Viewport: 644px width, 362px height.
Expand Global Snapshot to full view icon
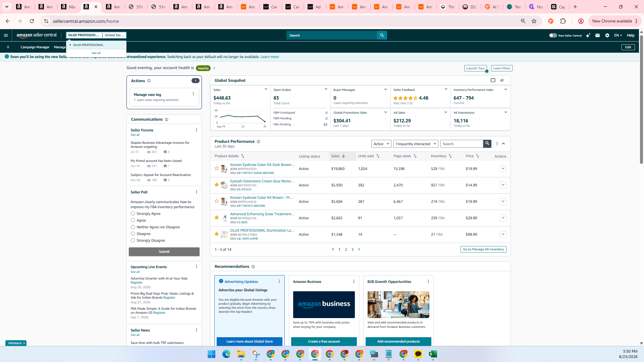pyautogui.click(x=493, y=80)
